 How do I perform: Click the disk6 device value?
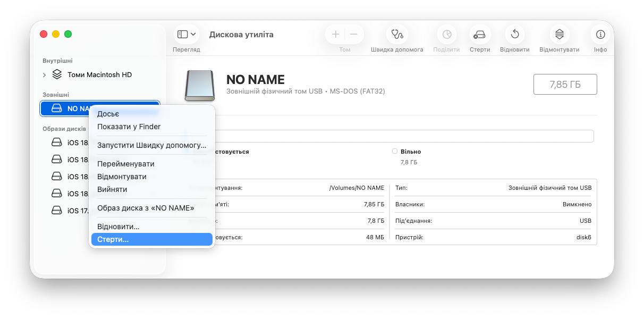point(583,237)
